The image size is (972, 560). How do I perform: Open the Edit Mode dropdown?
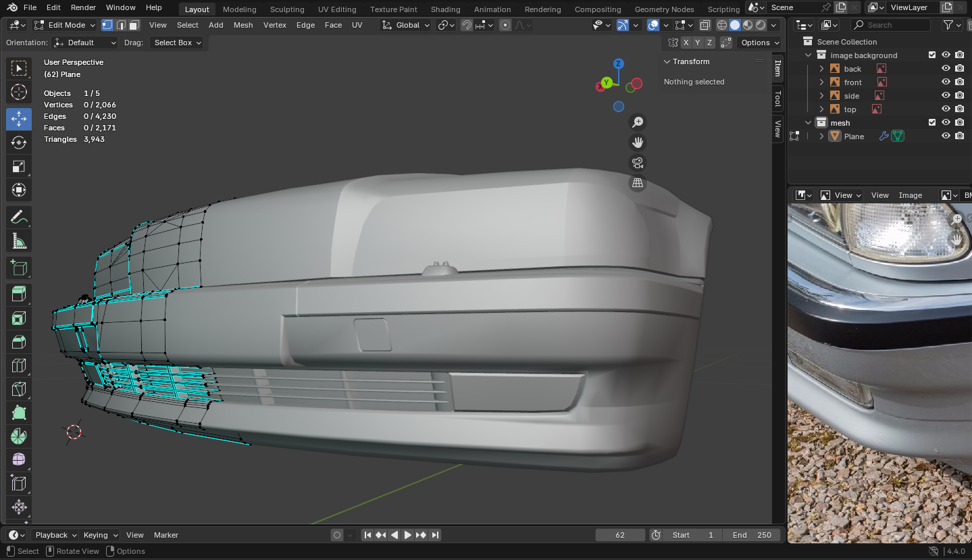click(x=65, y=25)
